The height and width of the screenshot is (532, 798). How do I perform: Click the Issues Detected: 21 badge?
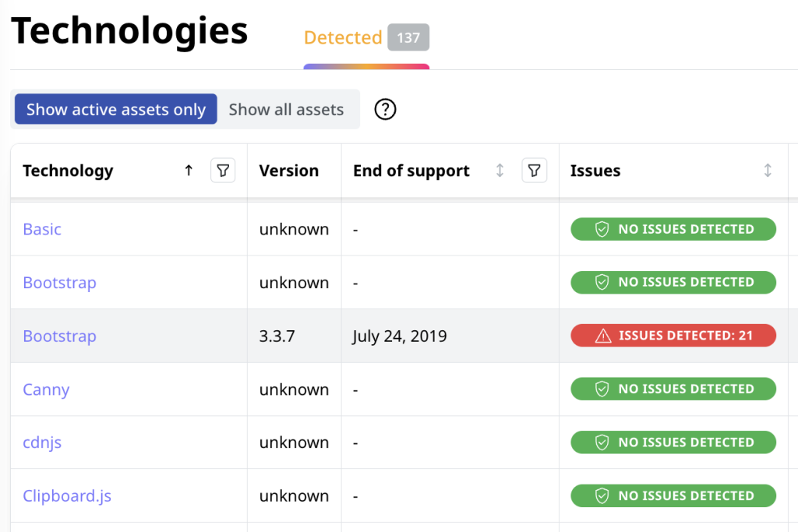[x=673, y=336]
